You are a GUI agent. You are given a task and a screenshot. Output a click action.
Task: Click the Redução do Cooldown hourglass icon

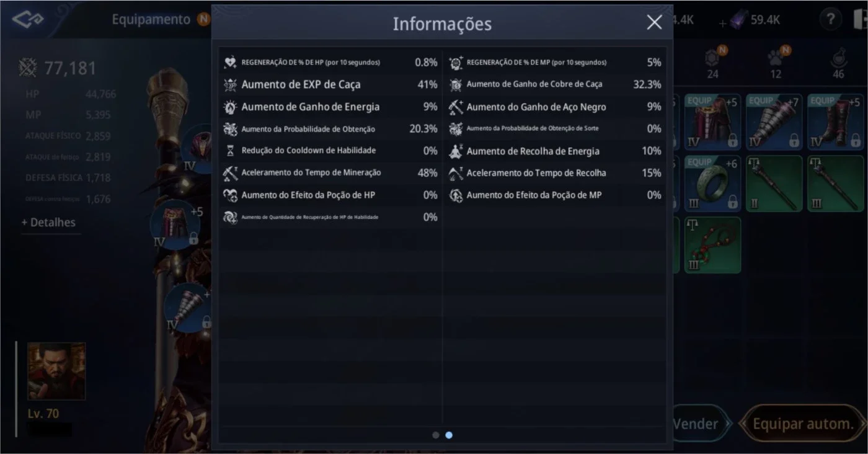click(x=230, y=151)
